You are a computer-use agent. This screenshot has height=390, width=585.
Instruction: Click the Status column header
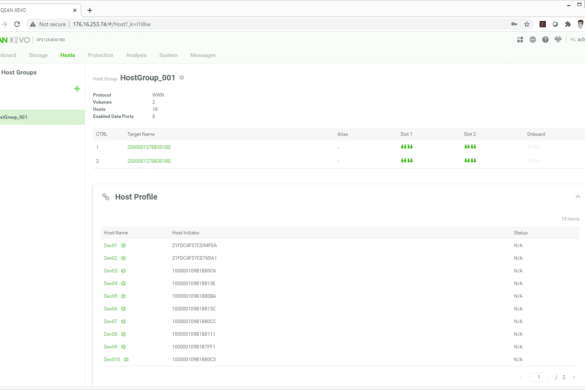[x=521, y=233]
